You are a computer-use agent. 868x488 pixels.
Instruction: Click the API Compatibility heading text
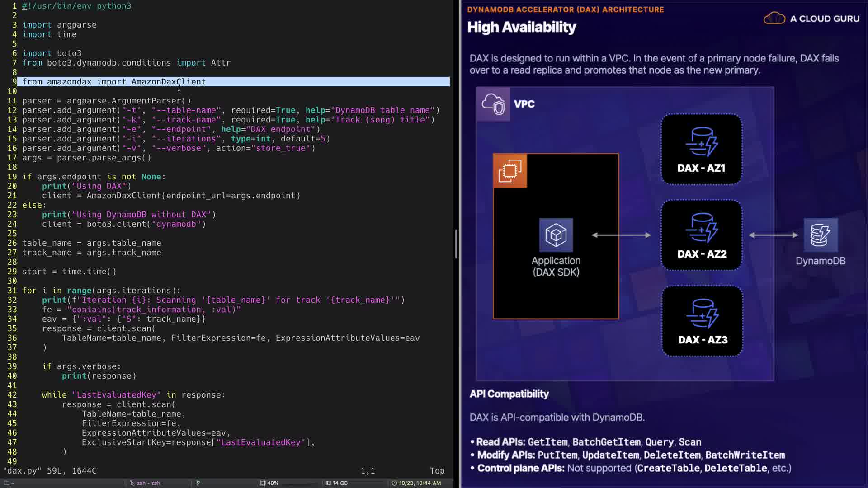pyautogui.click(x=509, y=394)
